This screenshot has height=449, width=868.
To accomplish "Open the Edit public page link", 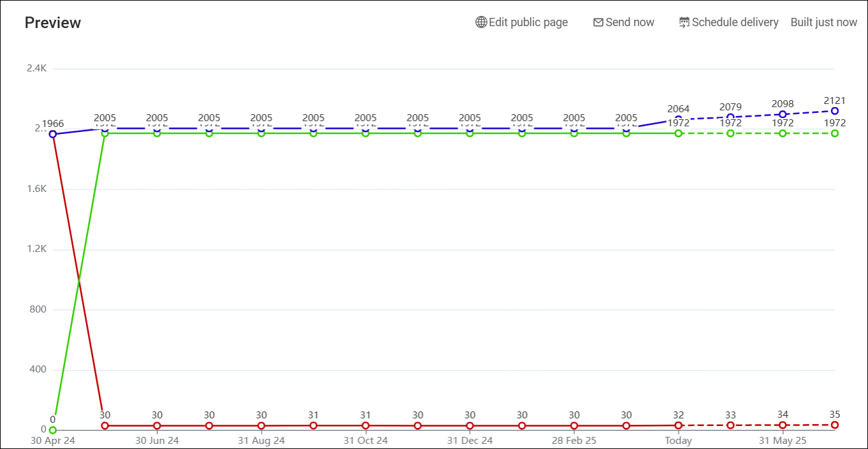I will 528,22.
